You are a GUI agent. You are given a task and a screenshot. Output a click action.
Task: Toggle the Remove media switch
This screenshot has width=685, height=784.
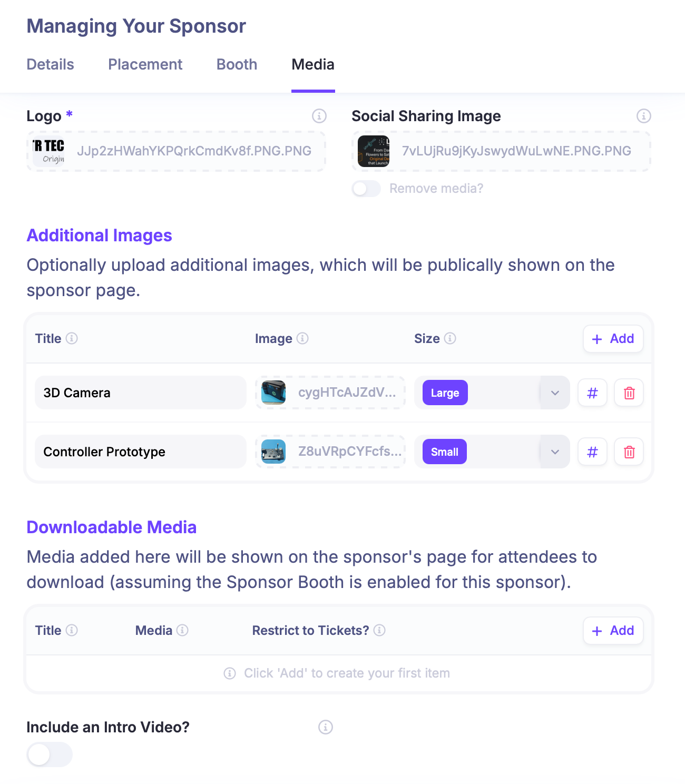[366, 189]
